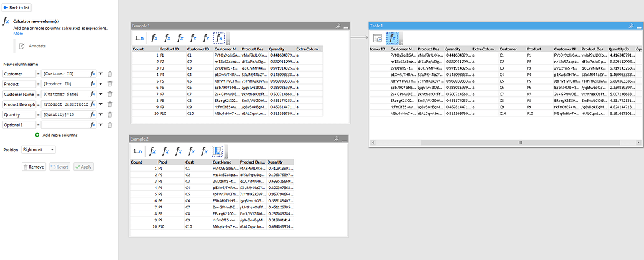Select the 1..n row number step in Example 1
Viewport: 644px width, 260px height.
[x=139, y=38]
